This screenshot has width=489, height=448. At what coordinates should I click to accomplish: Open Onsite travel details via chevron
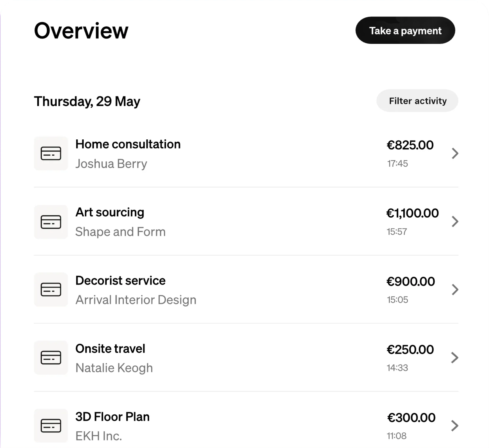pyautogui.click(x=455, y=358)
